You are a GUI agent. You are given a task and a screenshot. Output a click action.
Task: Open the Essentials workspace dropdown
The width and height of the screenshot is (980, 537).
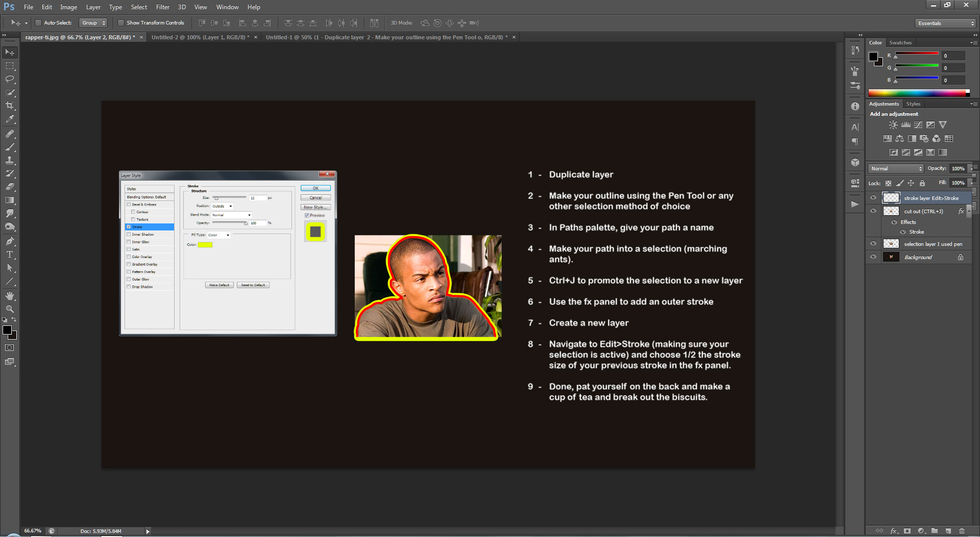(x=945, y=23)
